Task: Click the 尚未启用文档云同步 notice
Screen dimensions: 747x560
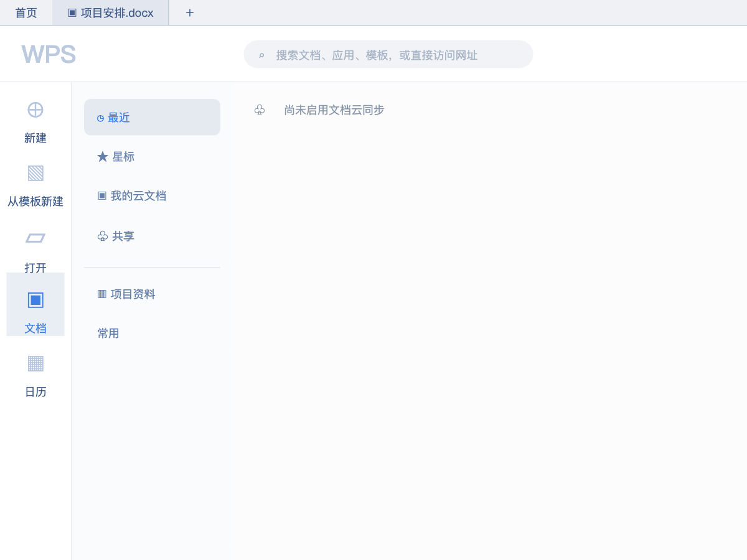Action: click(334, 110)
